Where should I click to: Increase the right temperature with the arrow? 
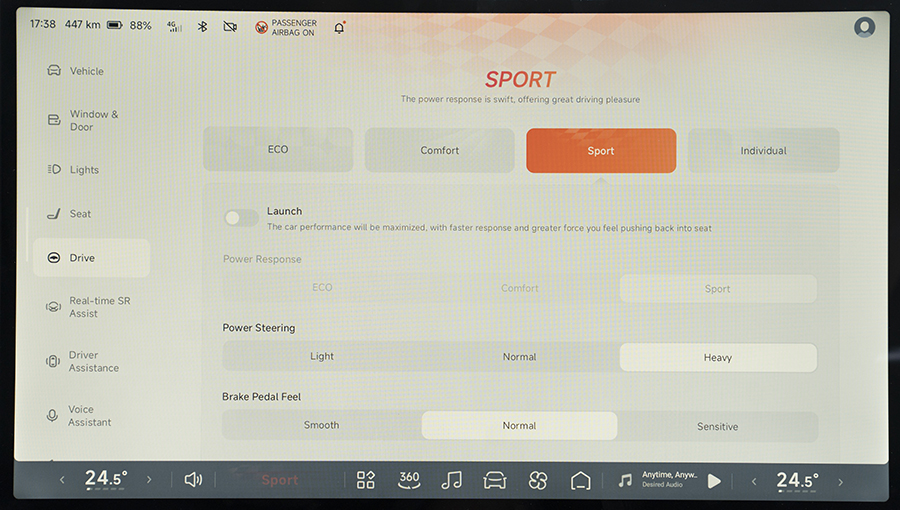click(x=840, y=480)
